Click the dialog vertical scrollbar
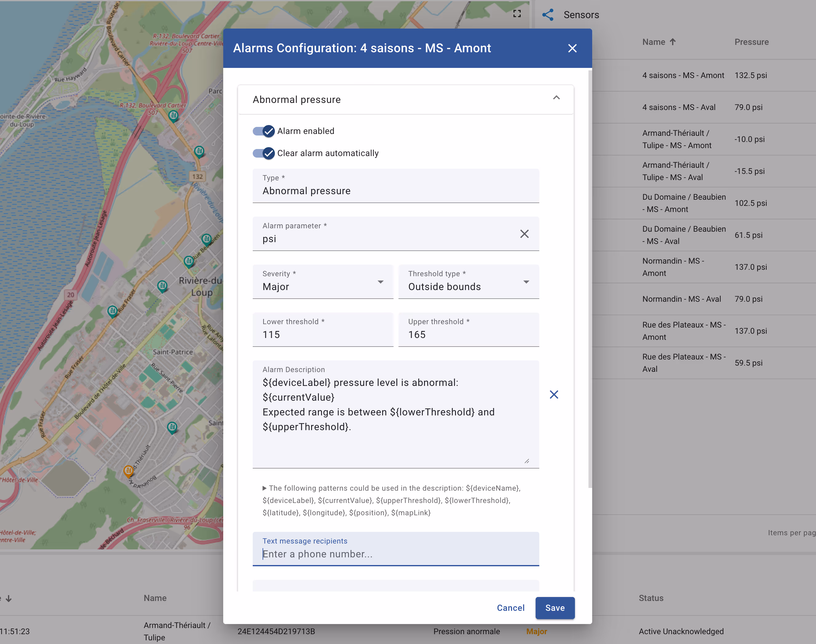 [x=590, y=279]
